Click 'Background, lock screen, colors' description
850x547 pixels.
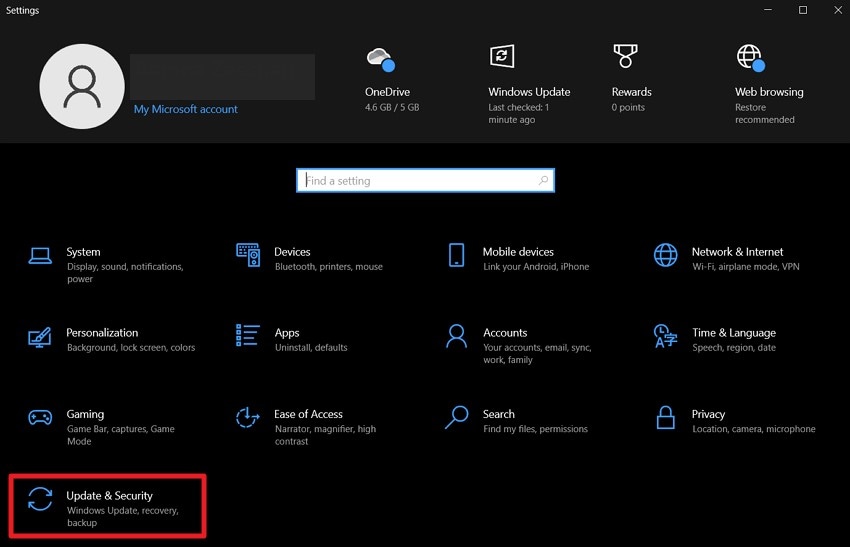(x=131, y=347)
